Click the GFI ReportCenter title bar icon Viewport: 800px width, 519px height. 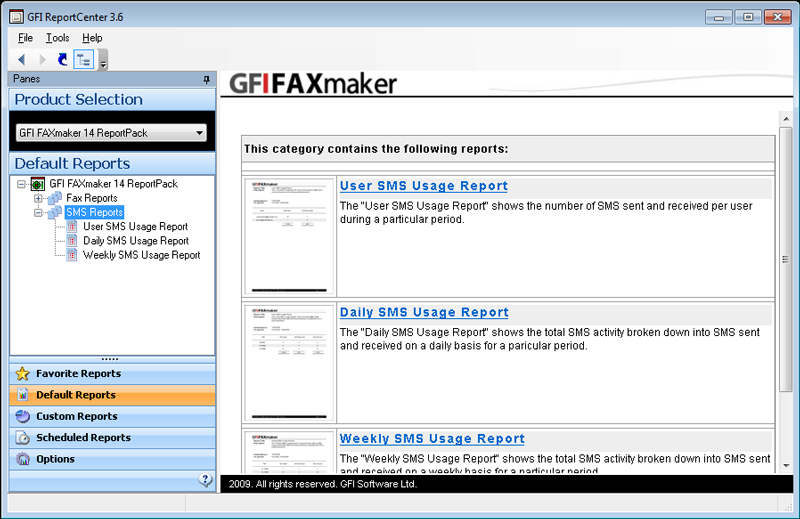click(x=16, y=17)
